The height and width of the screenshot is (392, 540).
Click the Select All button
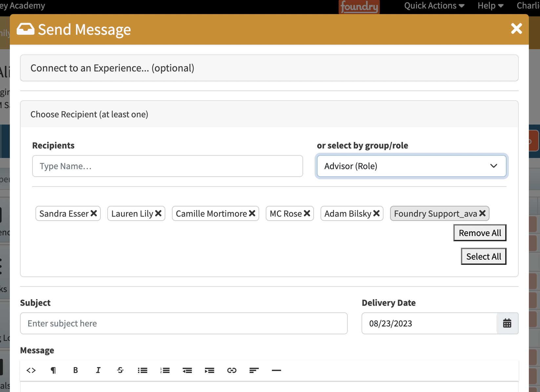click(484, 256)
